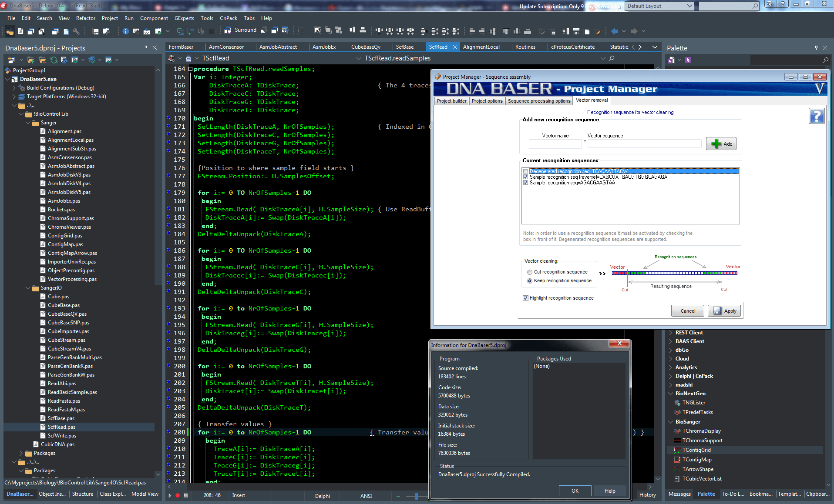Toggle the Degenerated recognition seq checkbox
Screen dimensions: 834x504
[525, 171]
